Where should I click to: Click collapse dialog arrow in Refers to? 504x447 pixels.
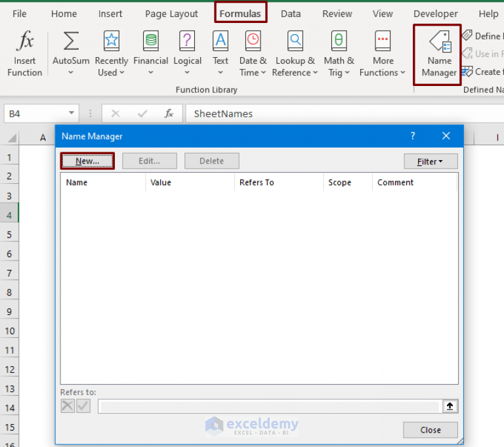pyautogui.click(x=450, y=406)
